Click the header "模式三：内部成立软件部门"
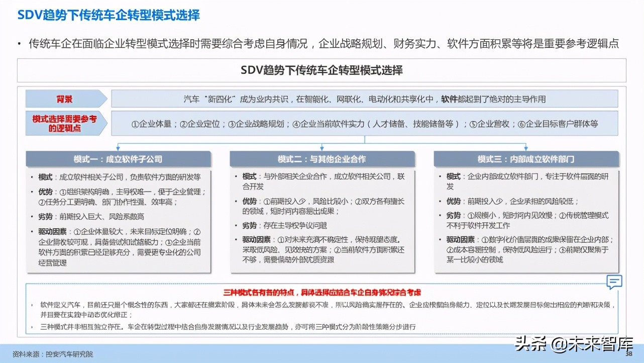 [526, 159]
